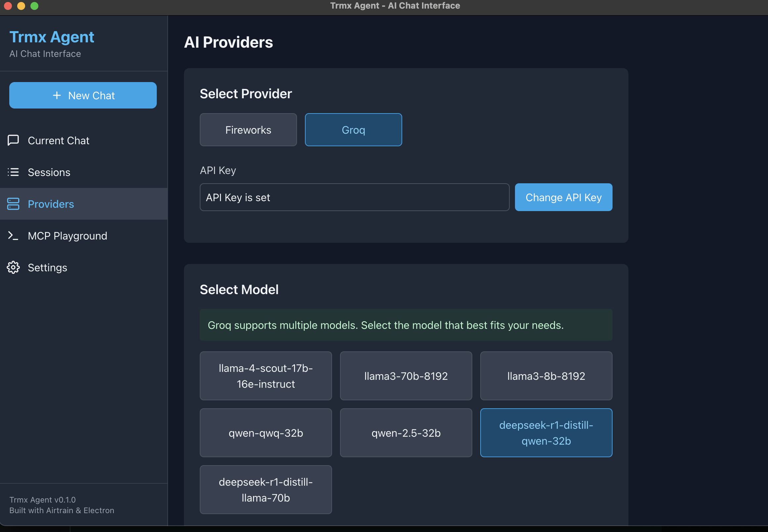Image resolution: width=768 pixels, height=532 pixels.
Task: Click the plus icon in New Chat
Action: point(57,95)
